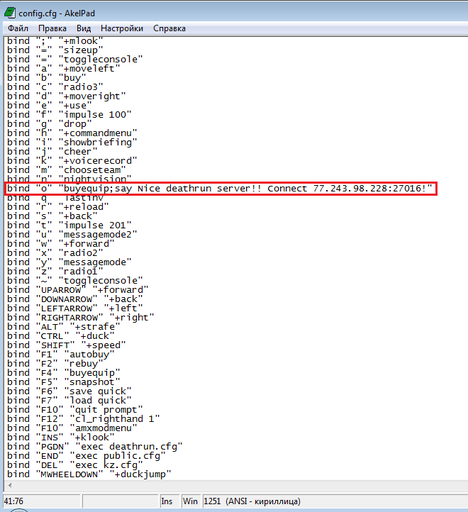The height and width of the screenshot is (512, 468).
Task: Place cursor in the highlighted bind "o" buyequip line
Action: [x=220, y=188]
